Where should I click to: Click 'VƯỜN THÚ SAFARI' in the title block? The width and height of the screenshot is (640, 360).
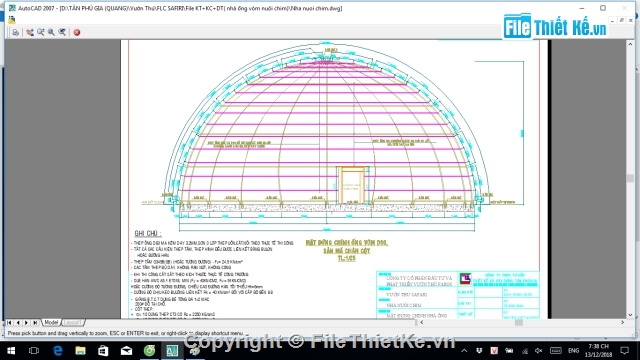tap(407, 294)
